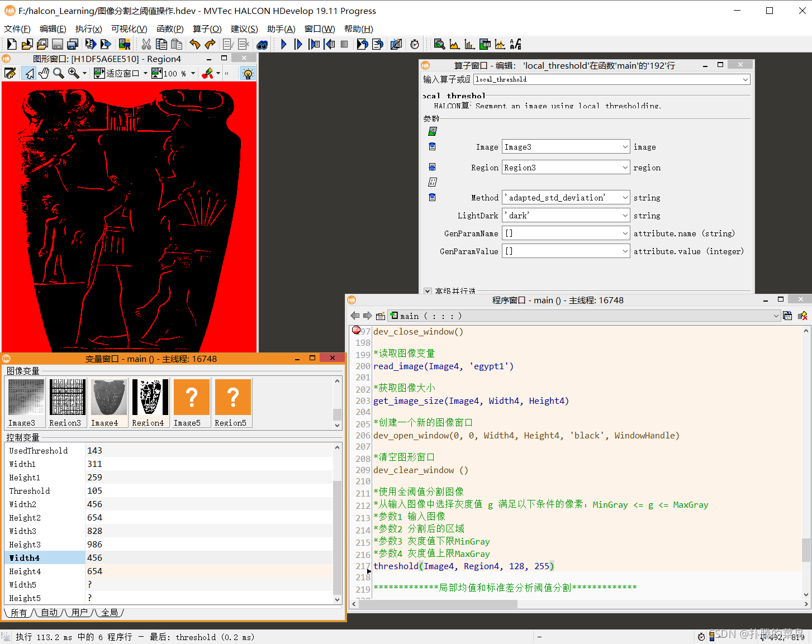Open the 算子(O) menu
Screen dimensions: 812x644
pyautogui.click(x=207, y=28)
